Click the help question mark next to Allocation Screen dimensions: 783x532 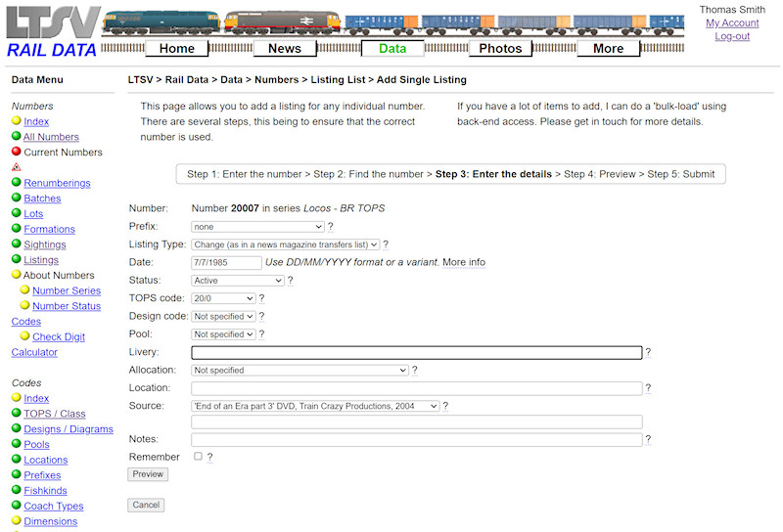pos(414,371)
